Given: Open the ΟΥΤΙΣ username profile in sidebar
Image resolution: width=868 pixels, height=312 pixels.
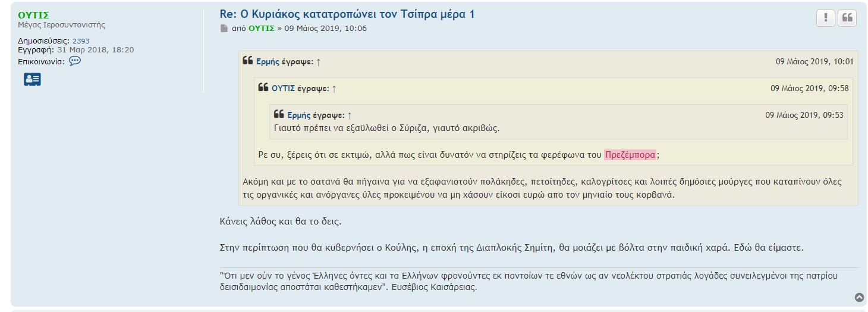Looking at the screenshot, I should tap(33, 15).
